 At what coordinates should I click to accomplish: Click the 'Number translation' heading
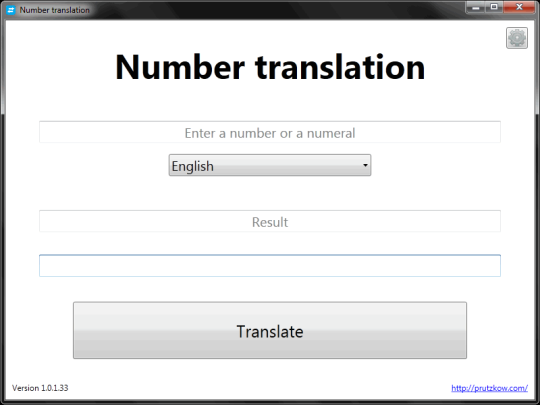click(x=270, y=67)
